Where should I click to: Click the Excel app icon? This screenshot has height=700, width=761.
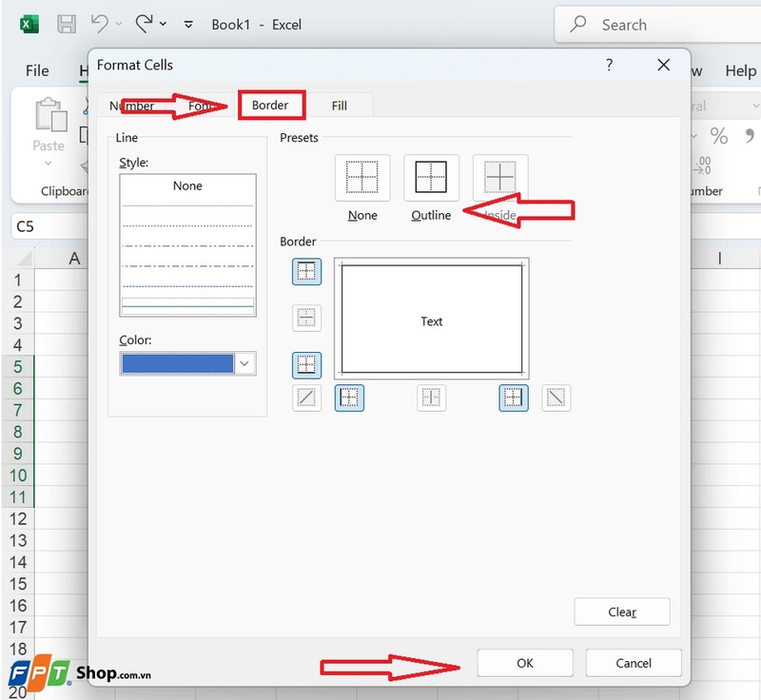29,25
